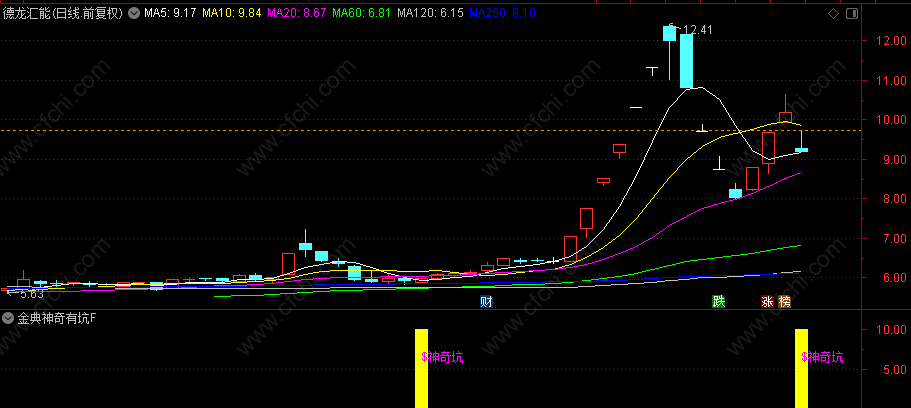911x408 pixels.
Task: Open the 财 financial marker
Action: 486,302
